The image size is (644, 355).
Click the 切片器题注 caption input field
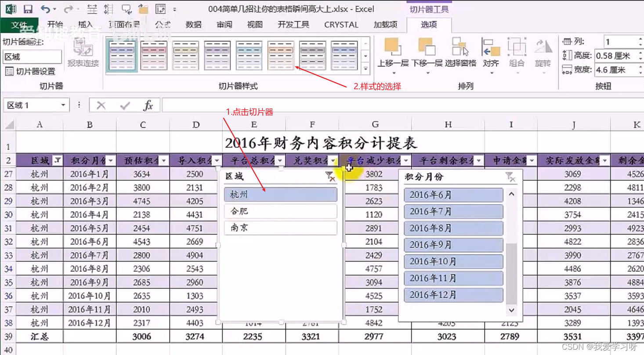pyautogui.click(x=32, y=57)
